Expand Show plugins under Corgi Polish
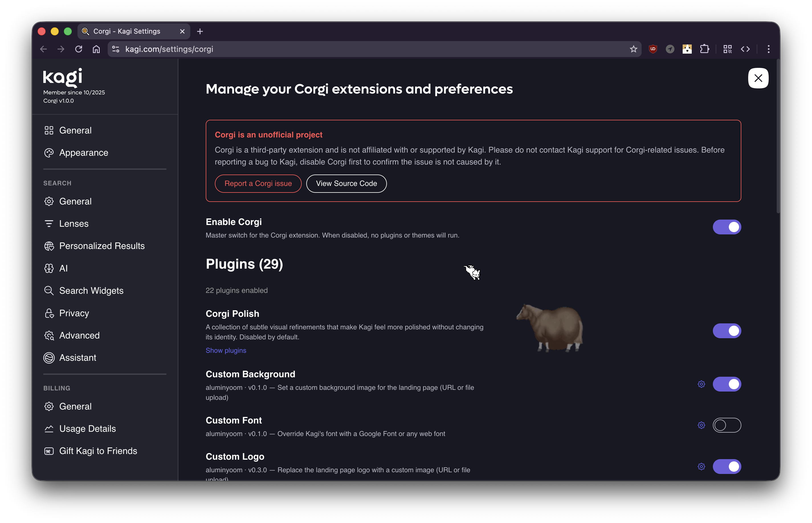Screen dimensions: 812x523 226,350
